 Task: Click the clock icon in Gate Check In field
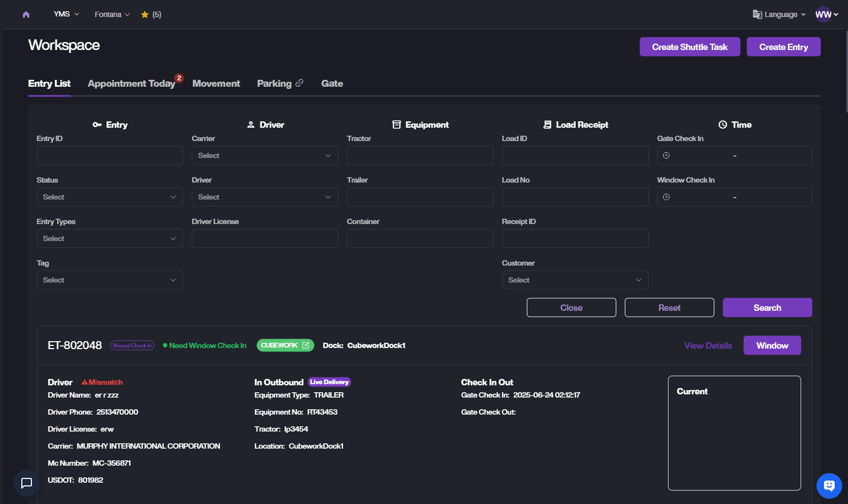pos(666,155)
